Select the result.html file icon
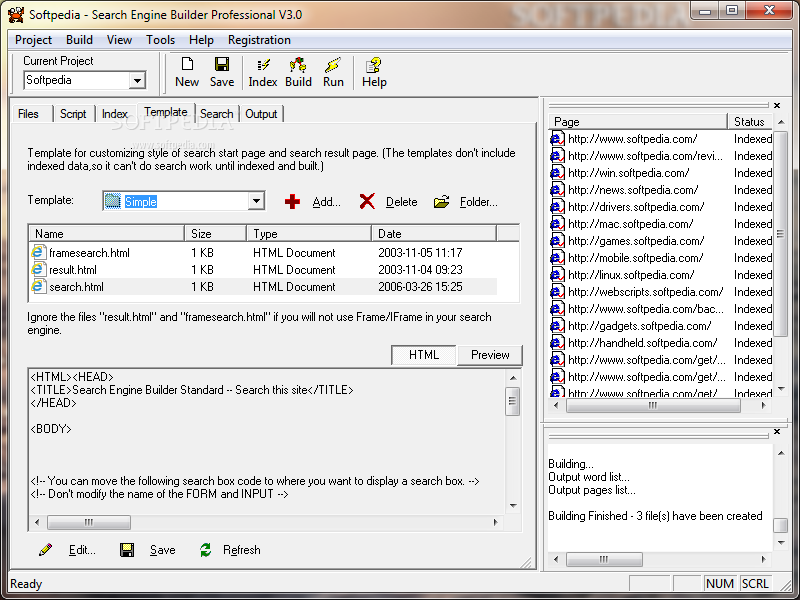This screenshot has width=800, height=600. tap(38, 269)
